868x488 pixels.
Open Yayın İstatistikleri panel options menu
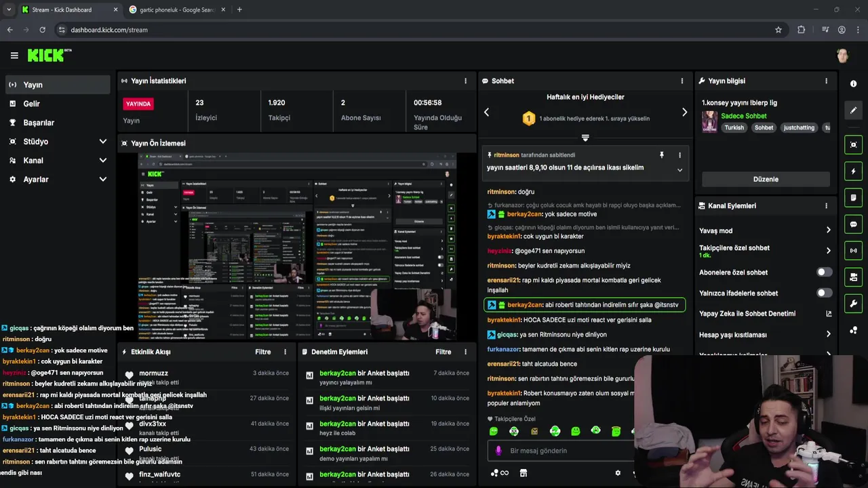point(465,81)
